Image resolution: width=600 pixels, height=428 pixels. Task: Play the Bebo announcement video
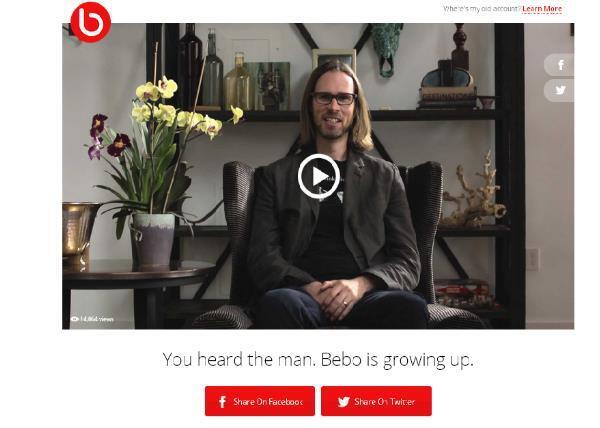click(x=319, y=176)
